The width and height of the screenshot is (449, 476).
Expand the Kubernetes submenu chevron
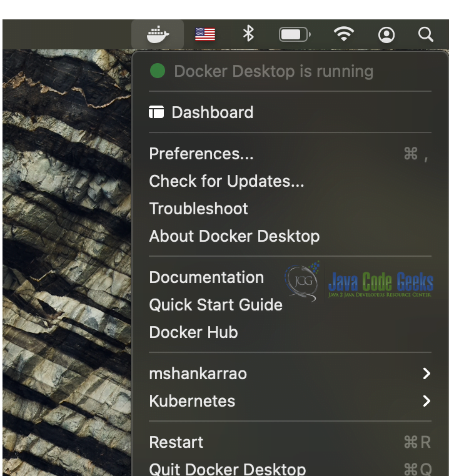pos(427,401)
